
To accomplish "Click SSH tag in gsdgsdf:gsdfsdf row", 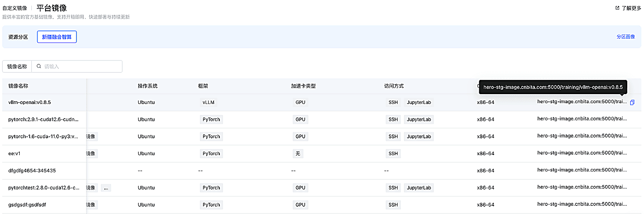I will tap(393, 205).
